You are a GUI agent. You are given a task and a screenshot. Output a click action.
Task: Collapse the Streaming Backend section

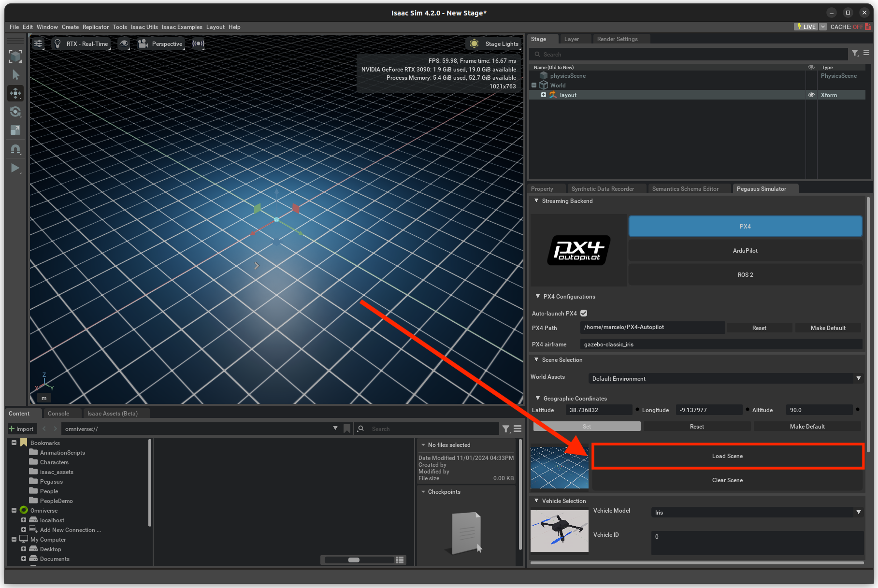tap(536, 201)
